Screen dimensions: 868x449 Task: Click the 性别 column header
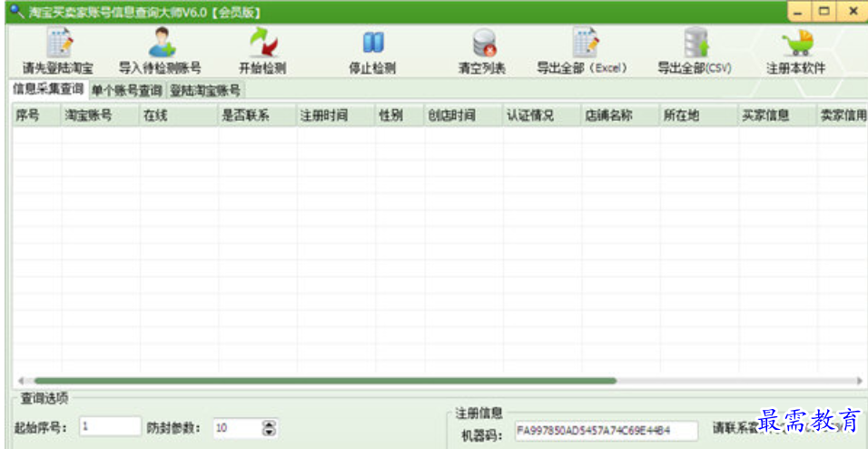pyautogui.click(x=399, y=115)
